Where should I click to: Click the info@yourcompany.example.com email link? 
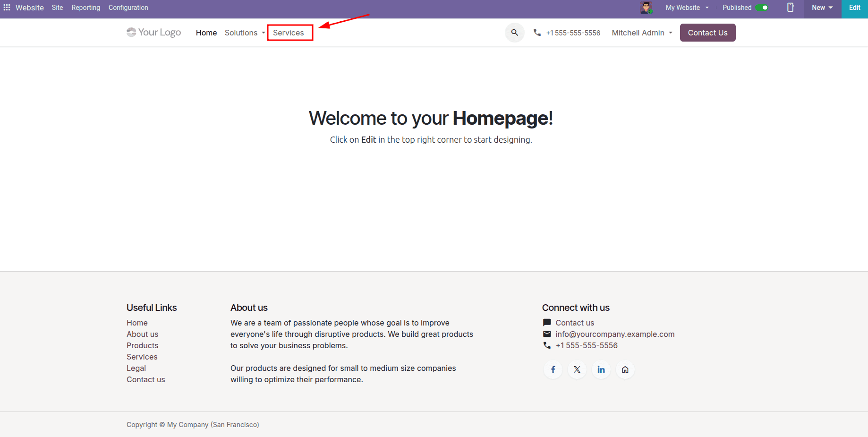pyautogui.click(x=615, y=334)
